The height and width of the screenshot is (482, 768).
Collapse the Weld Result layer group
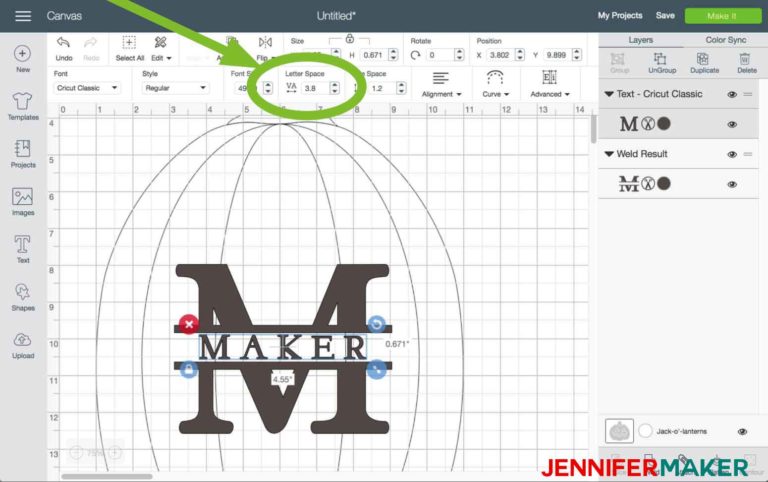609,154
